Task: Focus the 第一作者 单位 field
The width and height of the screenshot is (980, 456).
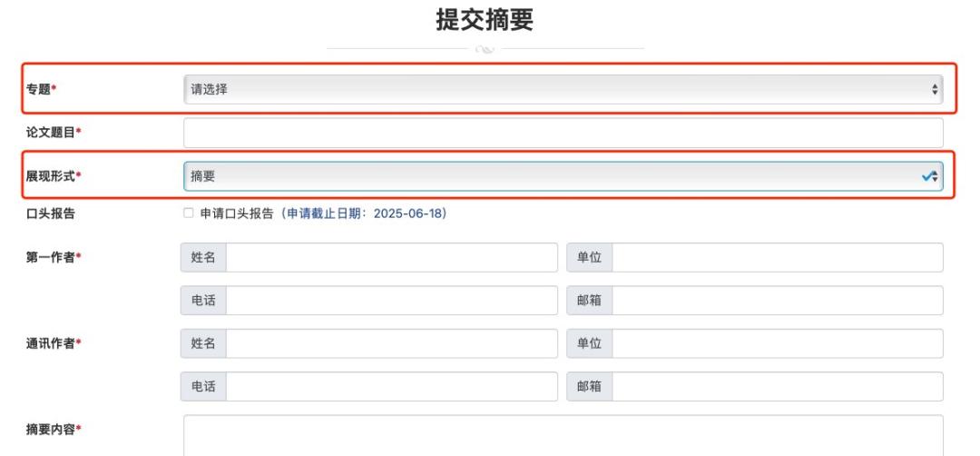Action: click(777, 258)
